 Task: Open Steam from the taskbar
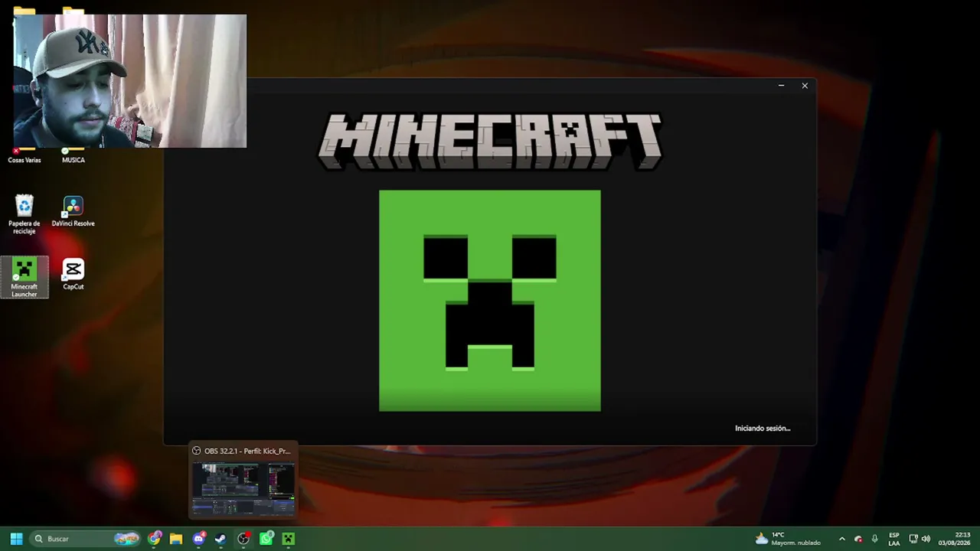(x=220, y=539)
